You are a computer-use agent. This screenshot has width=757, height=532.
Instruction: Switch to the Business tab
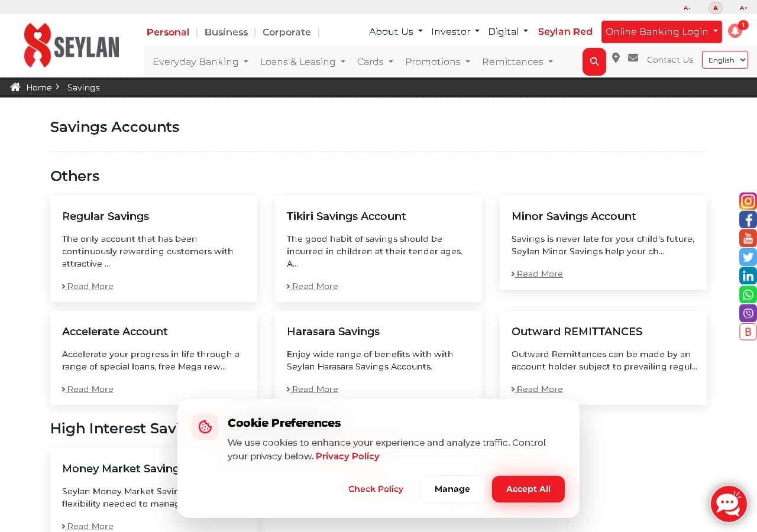tap(226, 32)
